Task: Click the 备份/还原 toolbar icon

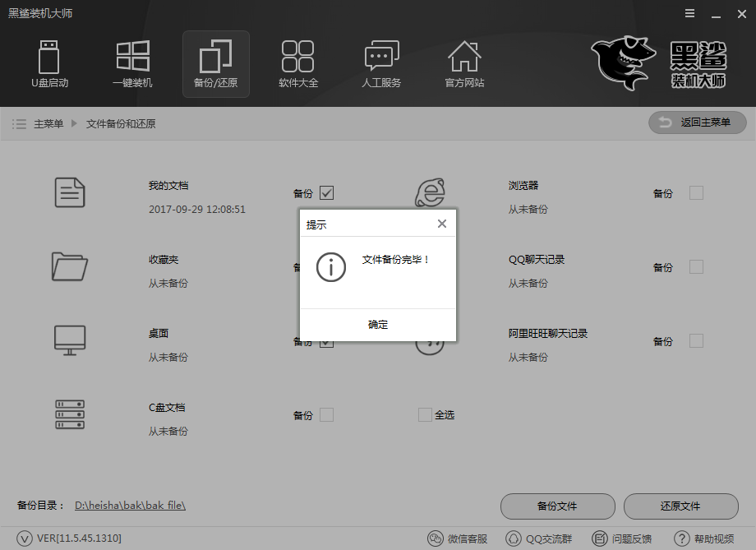Action: pos(215,58)
